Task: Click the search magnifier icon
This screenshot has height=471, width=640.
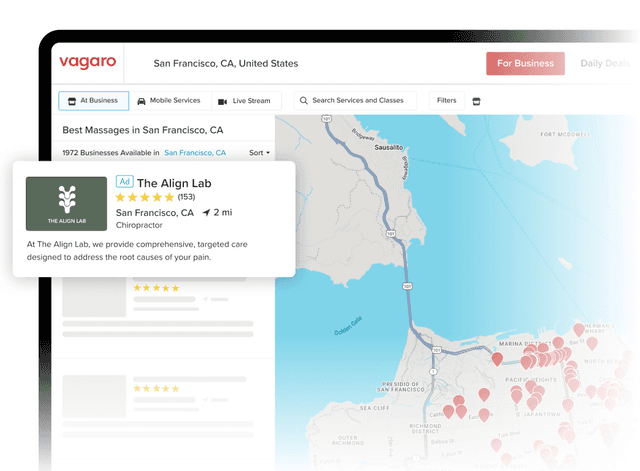Action: (x=304, y=100)
